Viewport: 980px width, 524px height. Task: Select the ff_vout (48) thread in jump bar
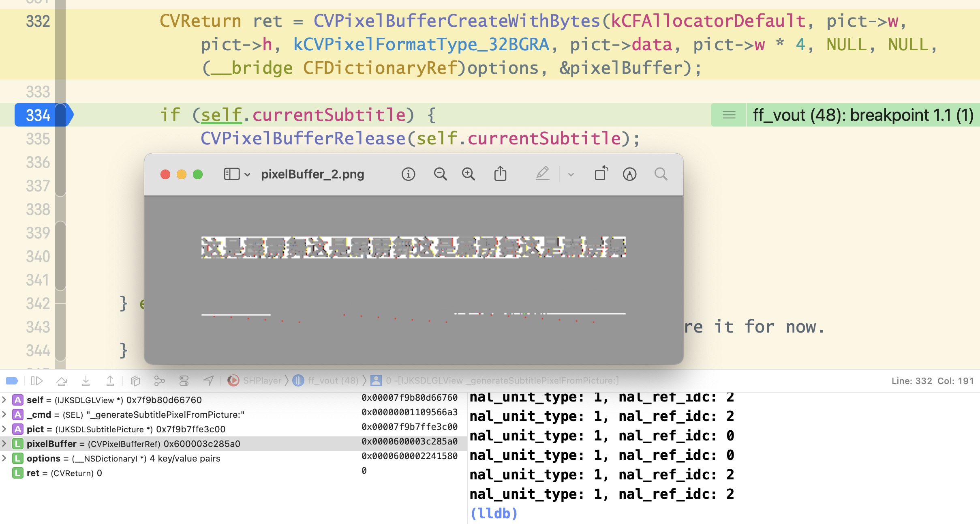(x=332, y=380)
